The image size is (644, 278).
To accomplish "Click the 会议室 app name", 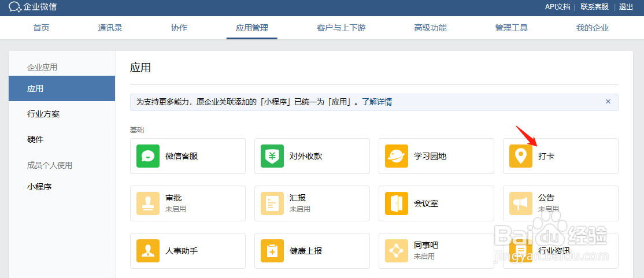I will click(426, 203).
